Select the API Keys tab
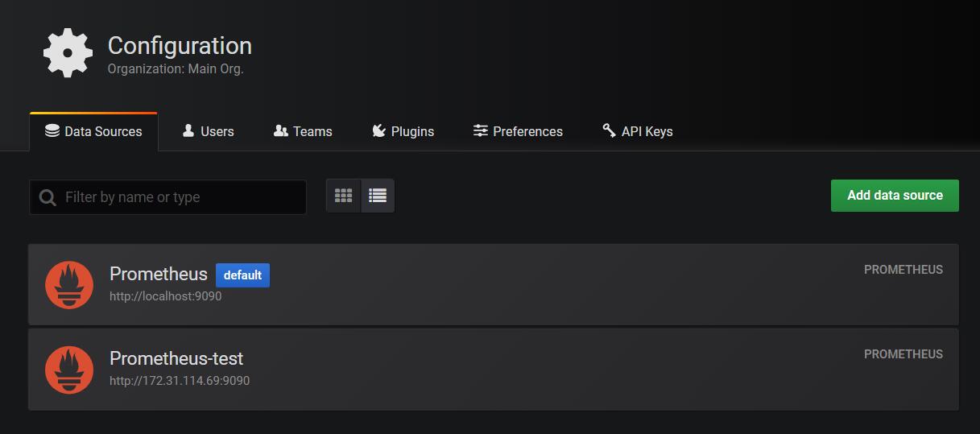Viewport: 980px width, 434px height. (x=637, y=131)
